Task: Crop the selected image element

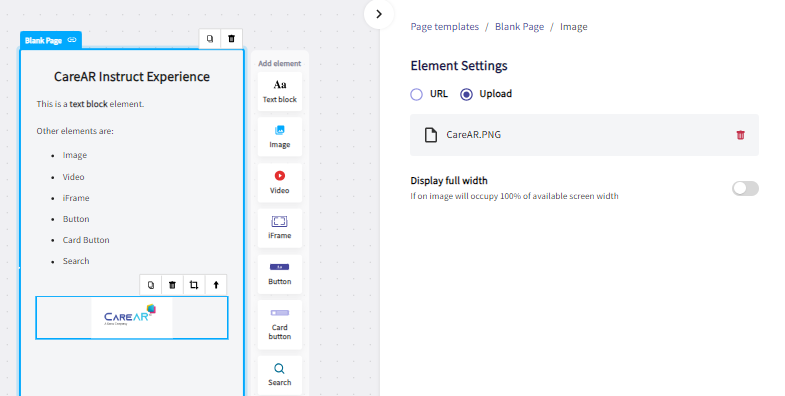Action: 194,285
